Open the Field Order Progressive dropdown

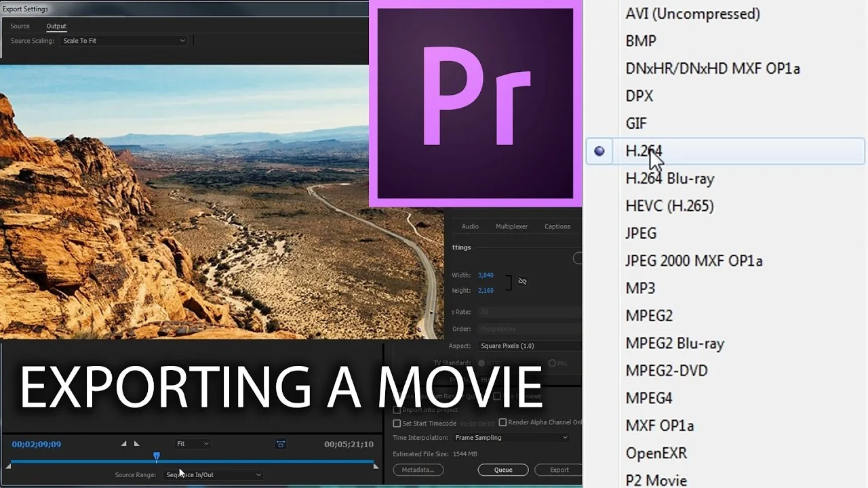530,329
